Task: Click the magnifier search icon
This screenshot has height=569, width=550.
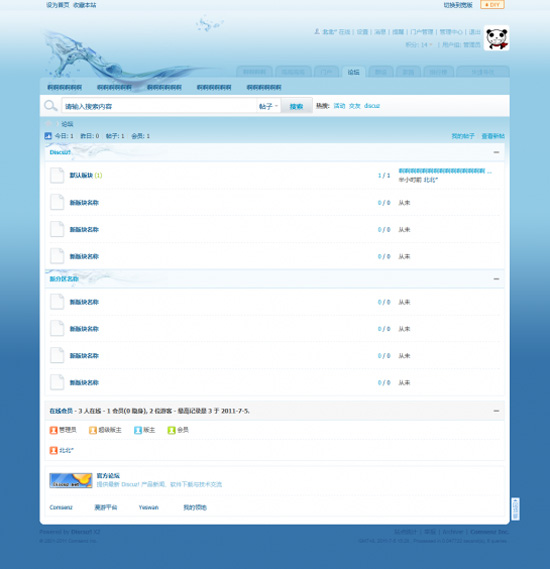Action: tap(50, 106)
